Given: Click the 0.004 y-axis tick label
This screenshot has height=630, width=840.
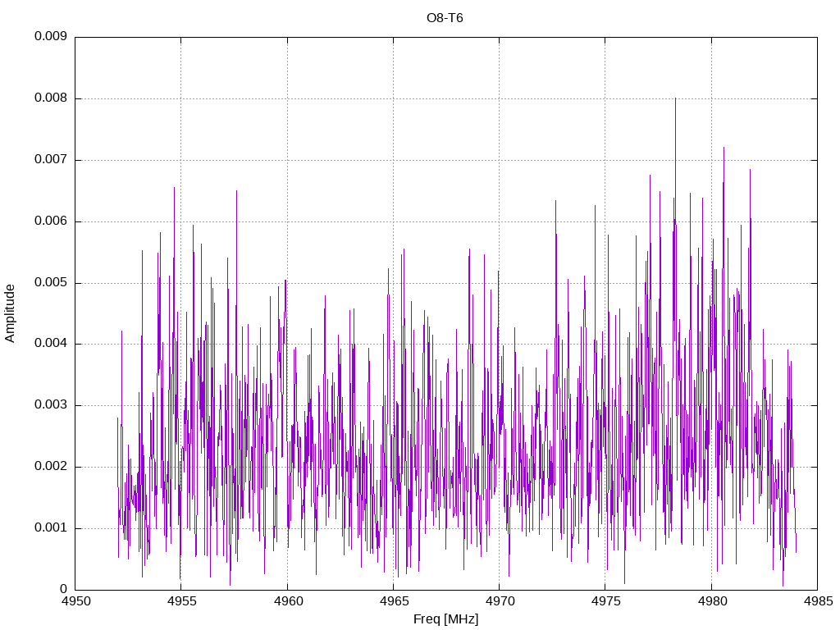Looking at the screenshot, I should pyautogui.click(x=51, y=344).
